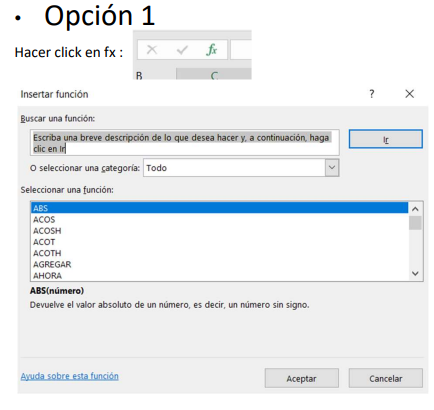Viewport: 434px width, 410px height.
Task: Select ACOS in the function list
Action: (219, 220)
